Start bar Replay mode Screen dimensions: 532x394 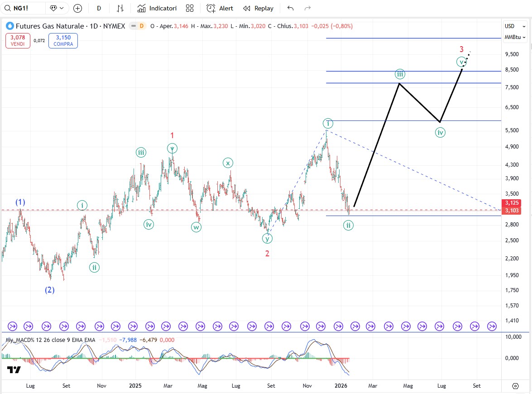pos(259,8)
